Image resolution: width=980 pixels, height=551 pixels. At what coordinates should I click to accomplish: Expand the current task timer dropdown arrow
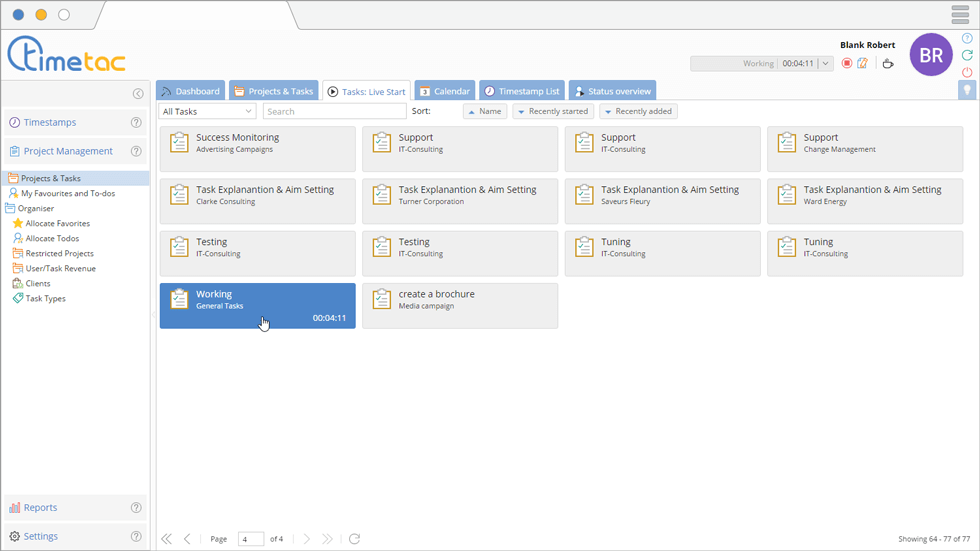[x=825, y=64]
